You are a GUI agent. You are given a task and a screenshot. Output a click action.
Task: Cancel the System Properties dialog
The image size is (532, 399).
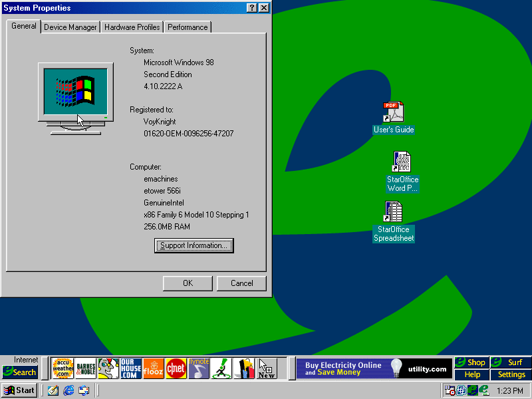coord(241,283)
